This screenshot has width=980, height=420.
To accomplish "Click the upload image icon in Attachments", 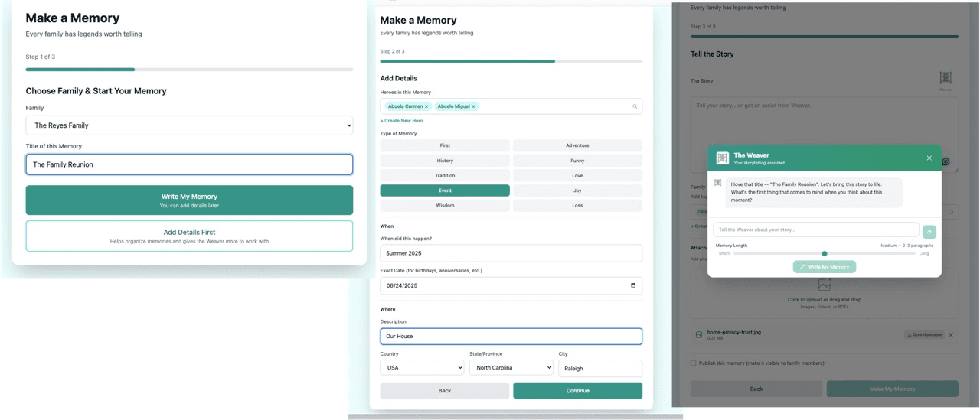I will (824, 285).
